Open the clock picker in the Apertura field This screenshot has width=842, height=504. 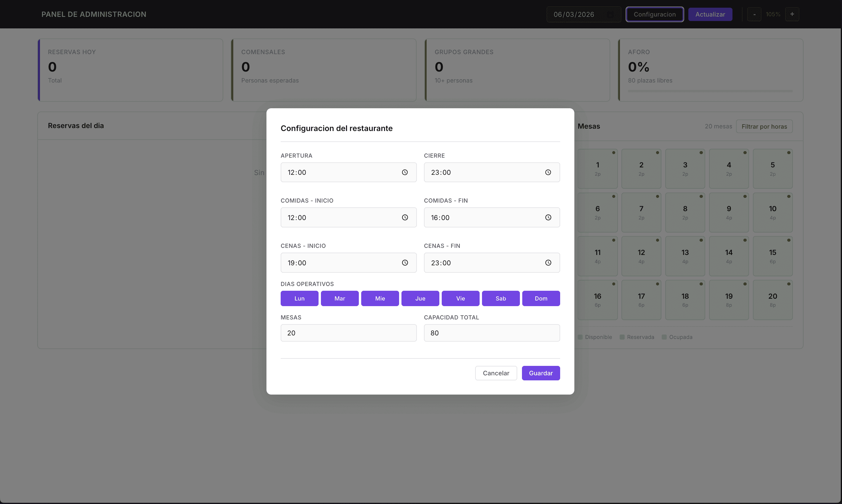point(404,172)
